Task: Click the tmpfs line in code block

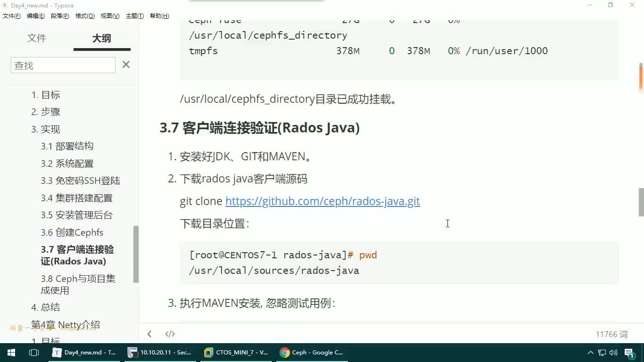Action: coord(368,51)
